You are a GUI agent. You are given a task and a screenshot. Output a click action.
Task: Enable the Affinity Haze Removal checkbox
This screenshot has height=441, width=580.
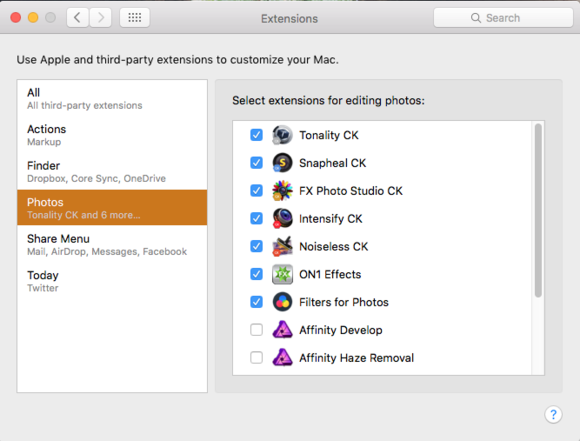click(x=256, y=357)
